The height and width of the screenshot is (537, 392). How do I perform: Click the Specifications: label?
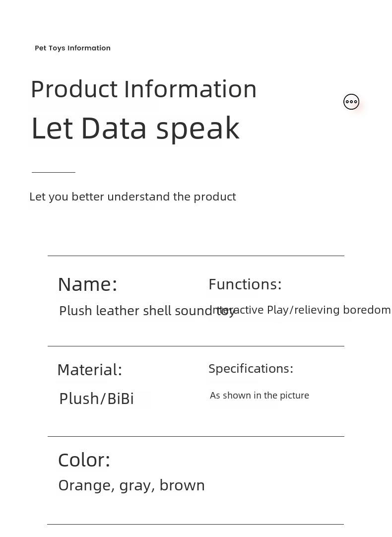[251, 369]
